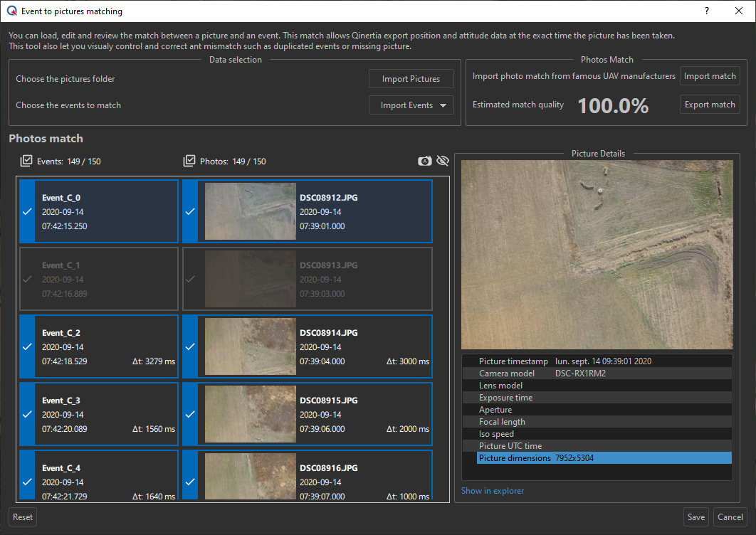Click the Import Pictures button
The image size is (756, 535).
(411, 79)
